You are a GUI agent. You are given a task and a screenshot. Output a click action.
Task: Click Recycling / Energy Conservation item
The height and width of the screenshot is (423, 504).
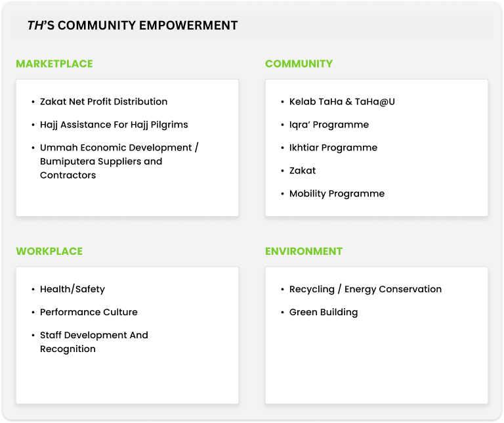pos(366,289)
